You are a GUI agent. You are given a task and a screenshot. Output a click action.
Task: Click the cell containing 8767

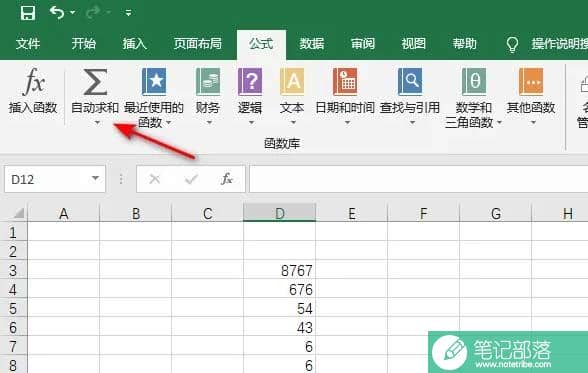pos(280,270)
